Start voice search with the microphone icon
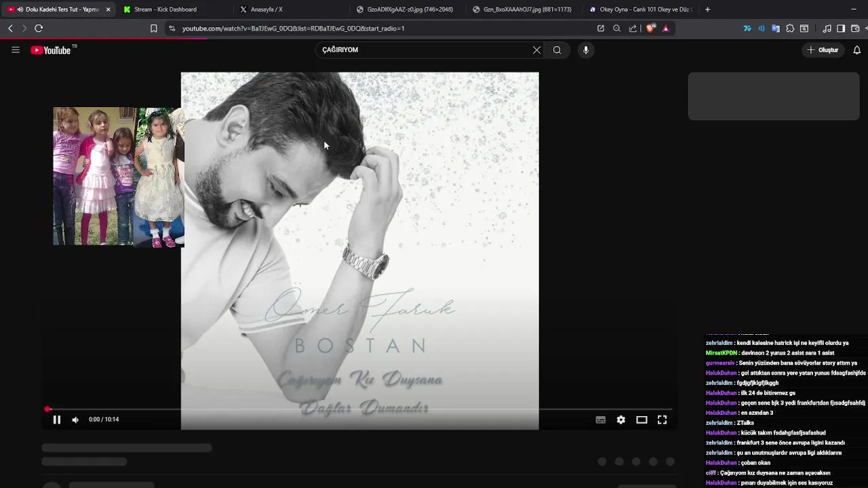868x488 pixels. click(x=586, y=49)
